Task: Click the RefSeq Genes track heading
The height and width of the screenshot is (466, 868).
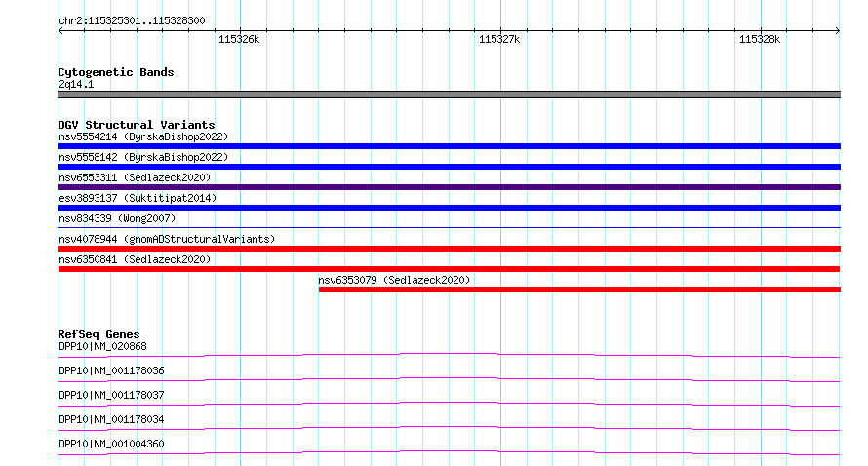Action: (x=99, y=334)
